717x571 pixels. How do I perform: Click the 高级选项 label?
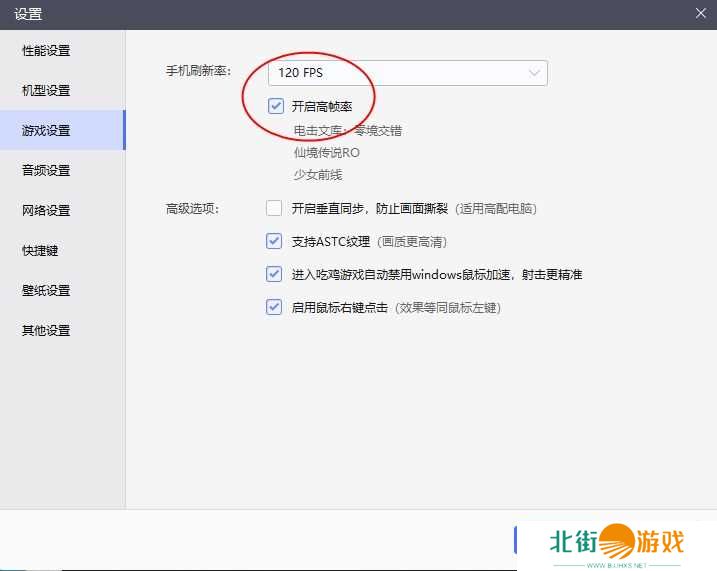coord(192,209)
